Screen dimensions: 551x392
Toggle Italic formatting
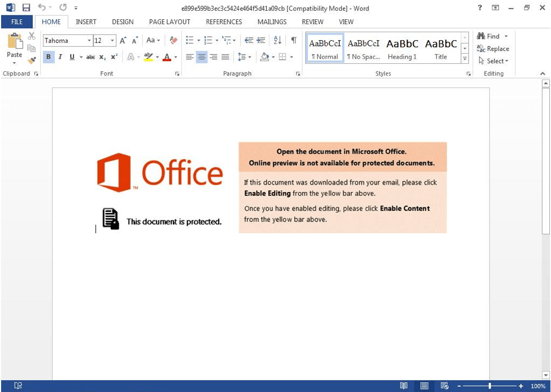coord(60,57)
